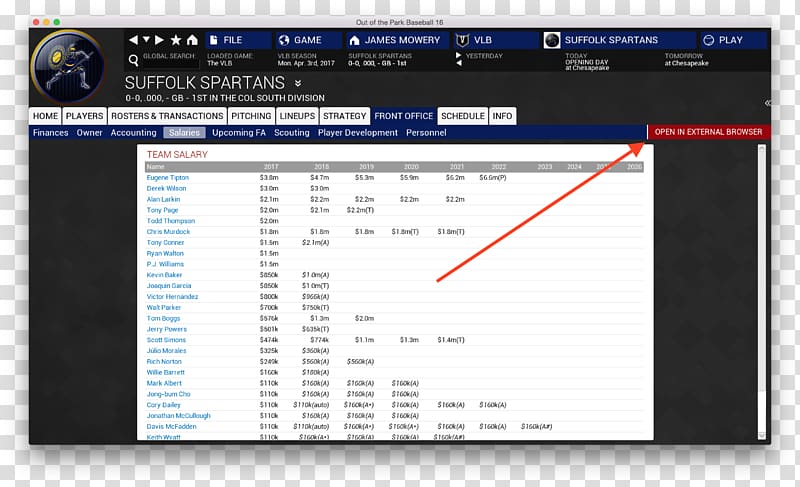
Task: Open the Personnel sub-tab
Action: click(x=426, y=133)
